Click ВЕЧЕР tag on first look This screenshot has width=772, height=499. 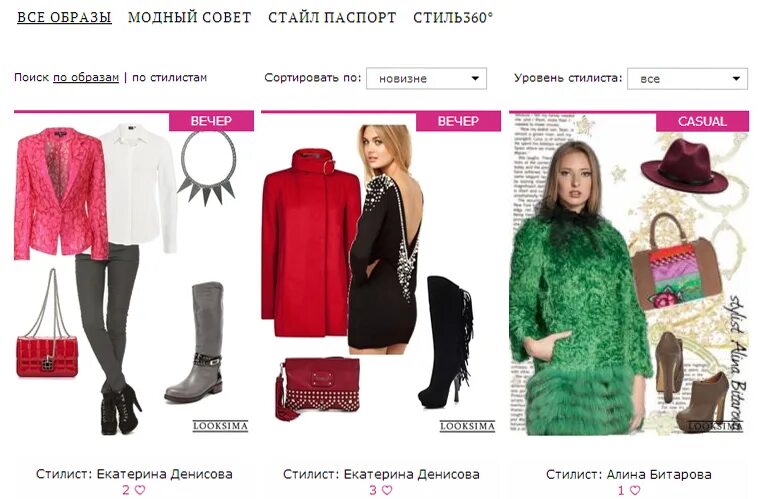tap(211, 121)
